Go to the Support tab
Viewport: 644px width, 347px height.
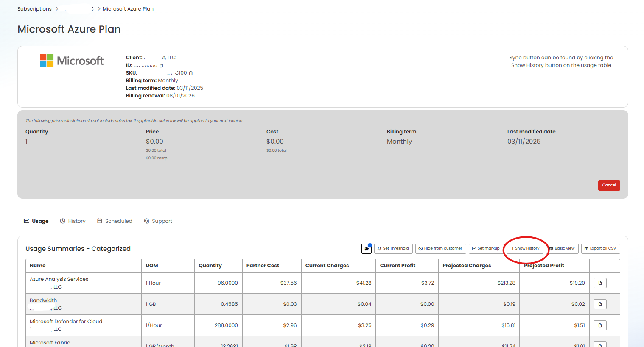[x=158, y=221]
